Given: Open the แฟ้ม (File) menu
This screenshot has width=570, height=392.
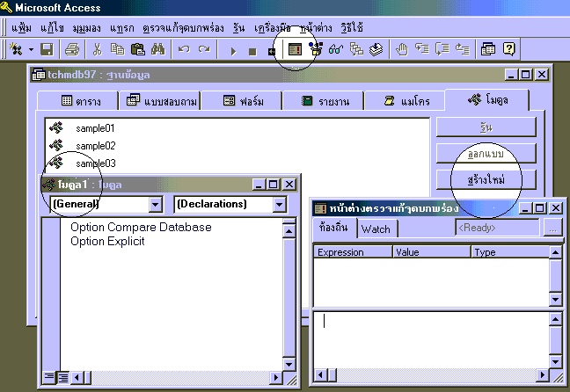Looking at the screenshot, I should pyautogui.click(x=22, y=28).
